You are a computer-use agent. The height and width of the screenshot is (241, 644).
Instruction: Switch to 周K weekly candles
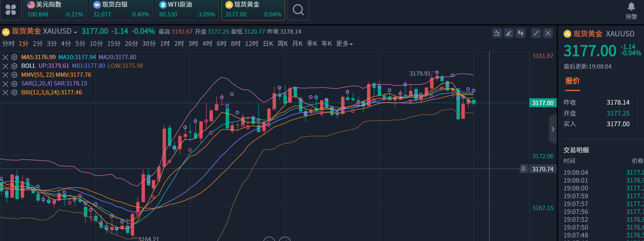coord(282,44)
